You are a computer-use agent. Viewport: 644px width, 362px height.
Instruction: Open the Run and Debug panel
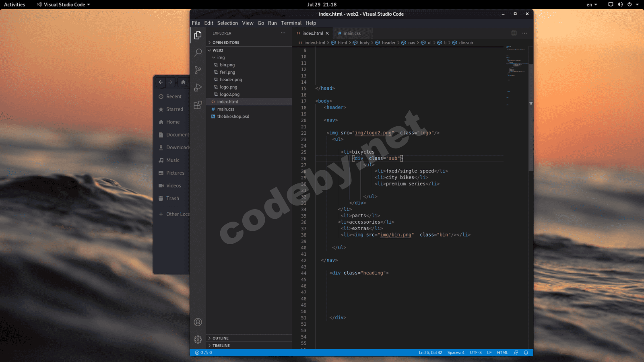pos(198,87)
